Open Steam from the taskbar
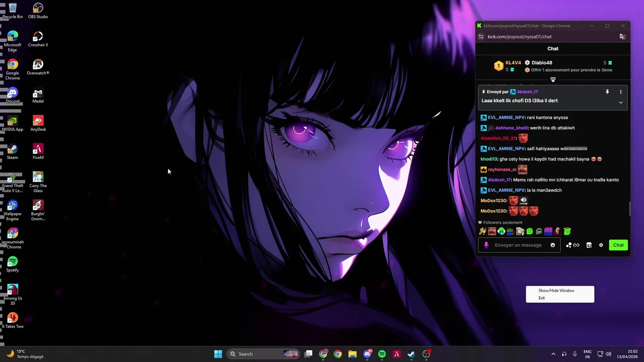This screenshot has height=362, width=644. 411,354
